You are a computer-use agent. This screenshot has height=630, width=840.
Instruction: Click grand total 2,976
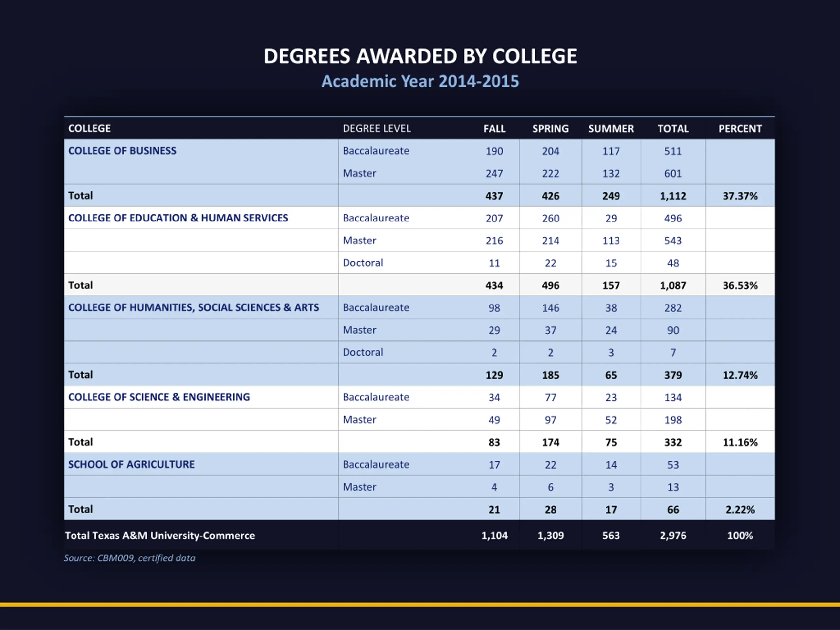[673, 535]
